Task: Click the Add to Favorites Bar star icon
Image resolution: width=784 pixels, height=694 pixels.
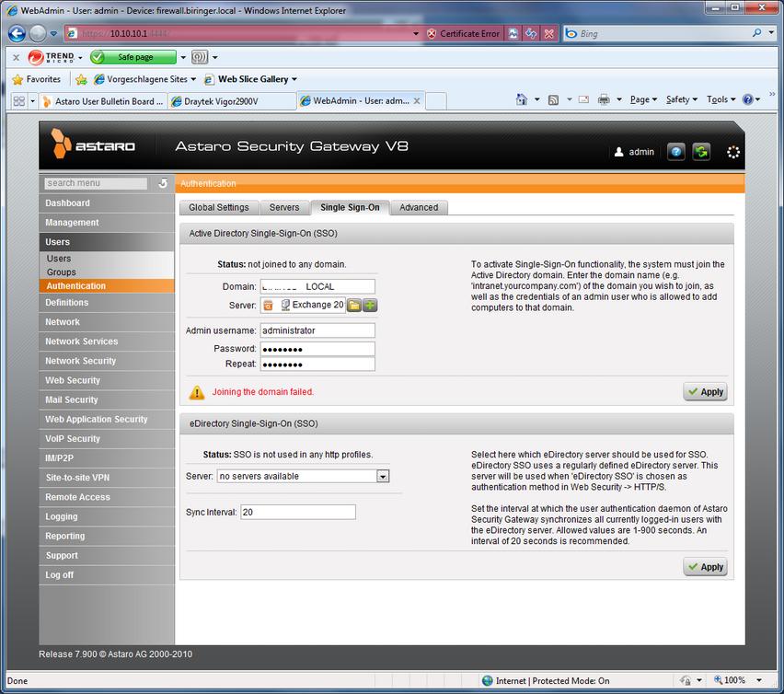Action: pyautogui.click(x=81, y=79)
